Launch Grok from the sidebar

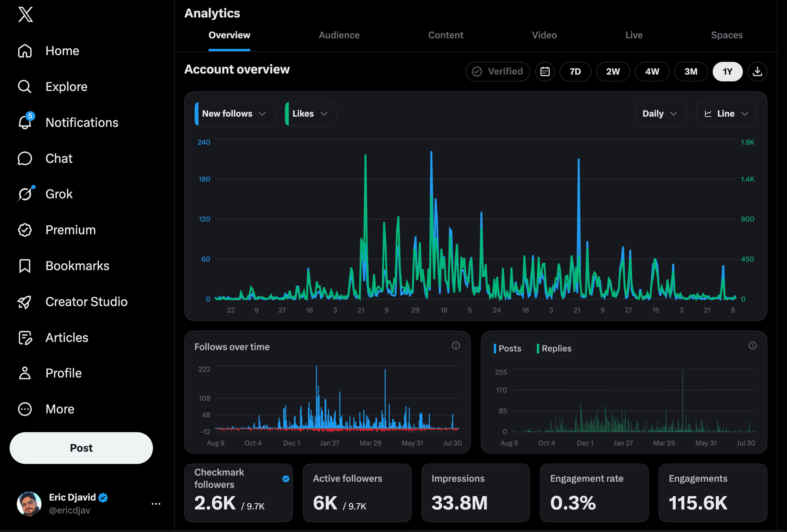[45, 194]
